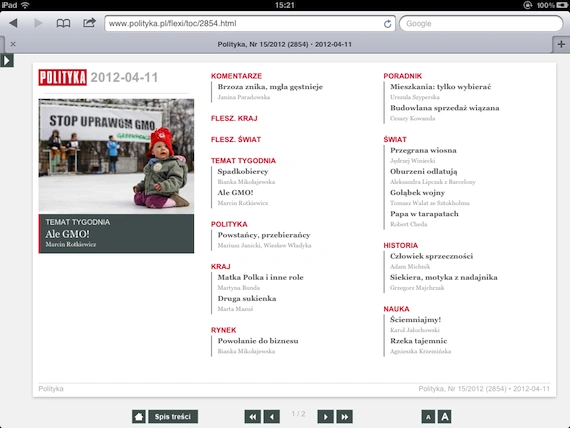Go to next page arrow

pyautogui.click(x=325, y=416)
